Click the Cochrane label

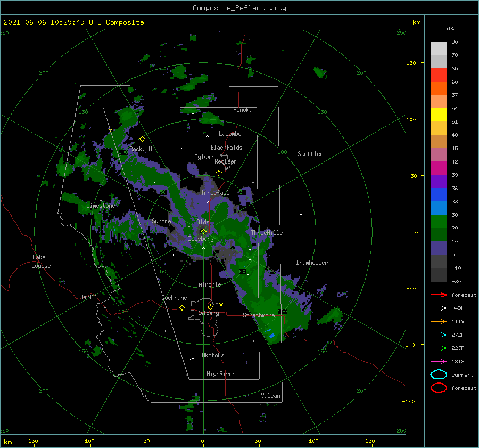point(174,298)
